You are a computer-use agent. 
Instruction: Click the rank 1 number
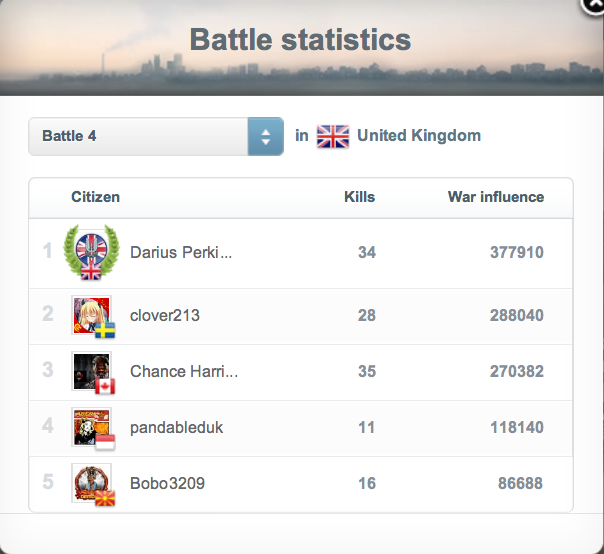tap(47, 252)
